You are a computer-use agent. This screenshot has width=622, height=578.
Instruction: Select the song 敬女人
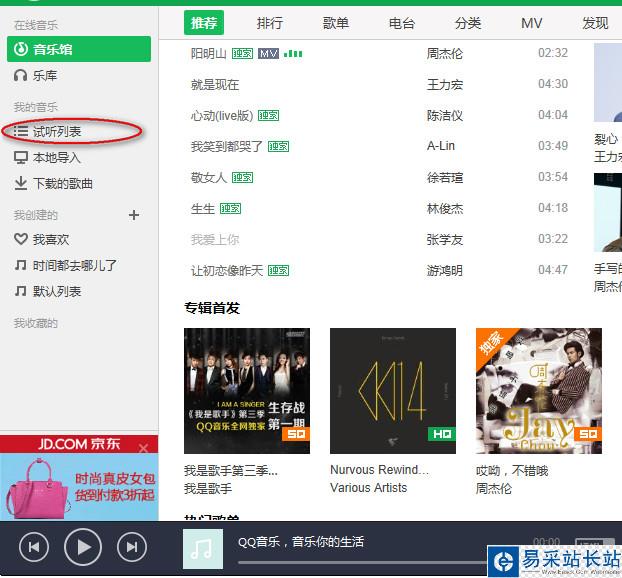tap(209, 177)
